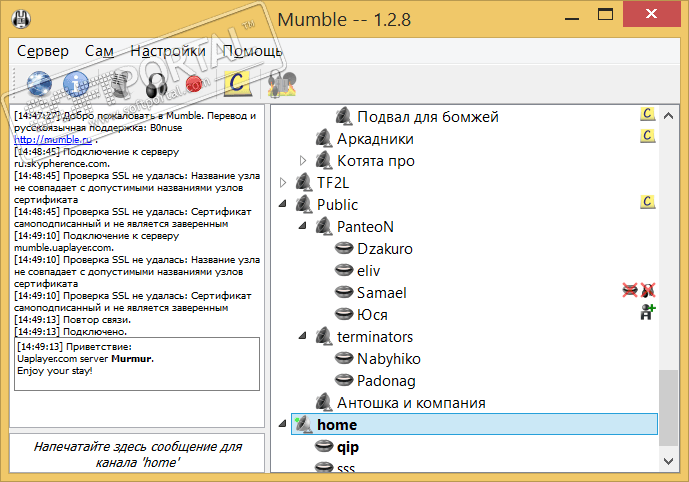
Task: Collapse the PanteoN channel
Action: 303,226
